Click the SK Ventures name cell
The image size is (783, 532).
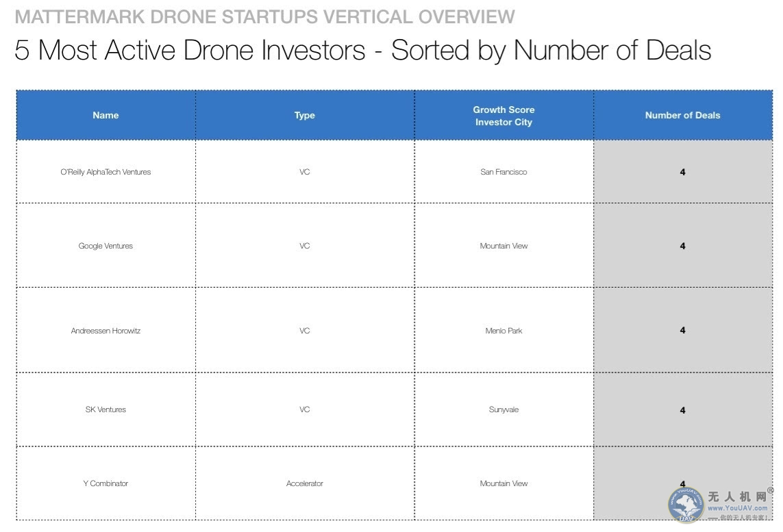pos(105,409)
